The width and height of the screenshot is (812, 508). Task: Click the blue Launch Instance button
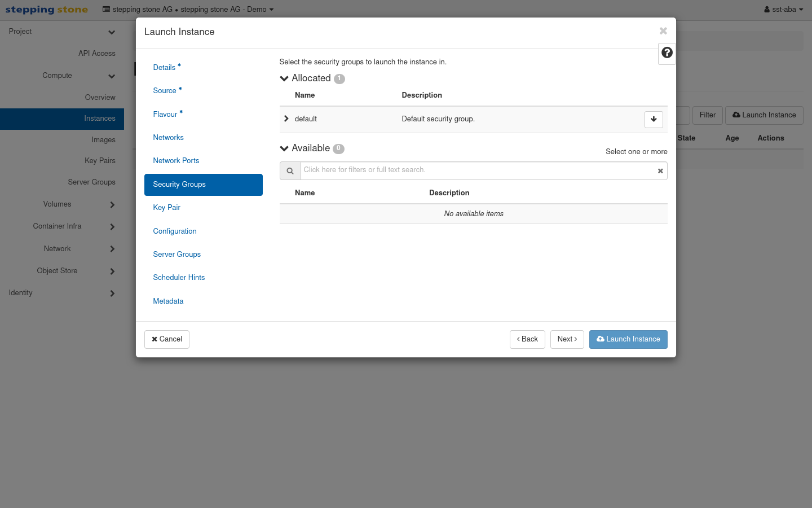pyautogui.click(x=628, y=339)
